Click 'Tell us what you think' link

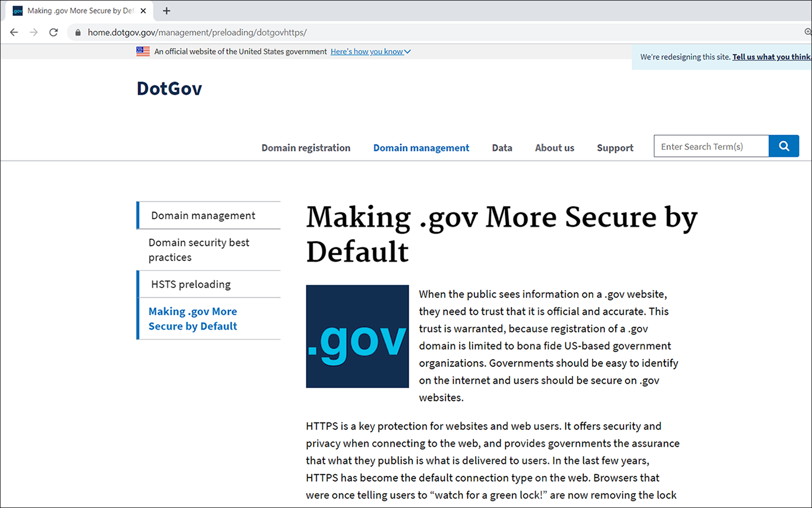click(x=772, y=57)
